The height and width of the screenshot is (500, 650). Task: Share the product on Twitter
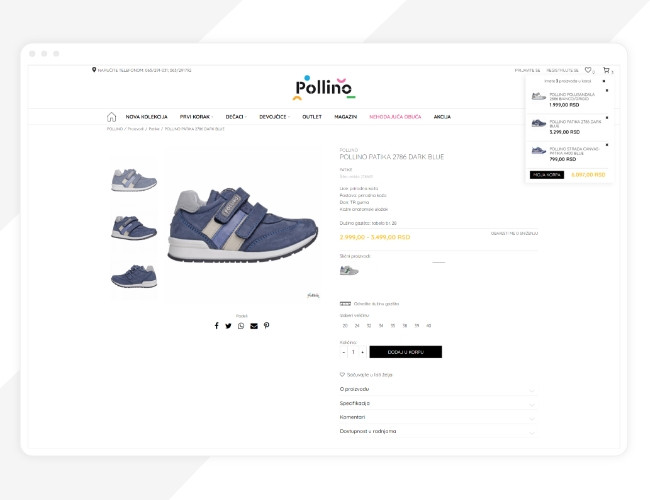228,326
